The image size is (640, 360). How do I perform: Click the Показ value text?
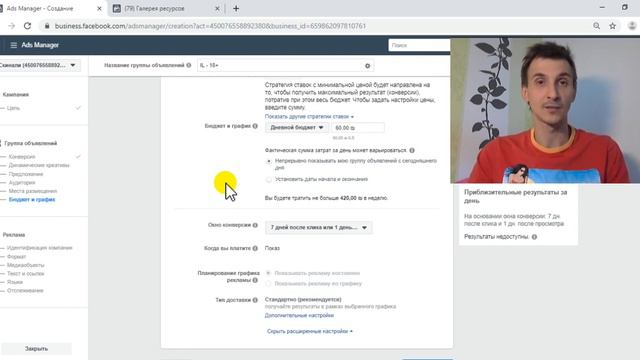point(272,248)
